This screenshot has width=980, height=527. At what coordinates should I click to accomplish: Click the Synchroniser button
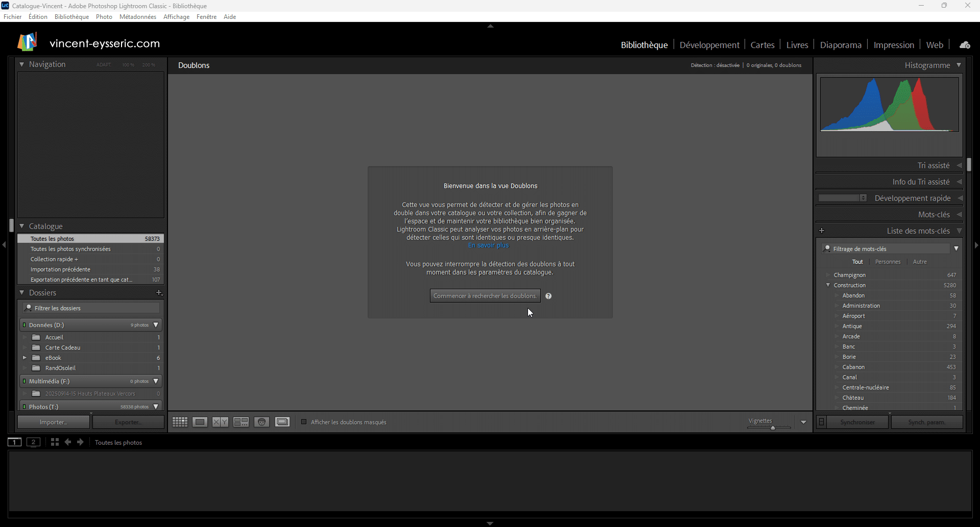click(x=857, y=422)
